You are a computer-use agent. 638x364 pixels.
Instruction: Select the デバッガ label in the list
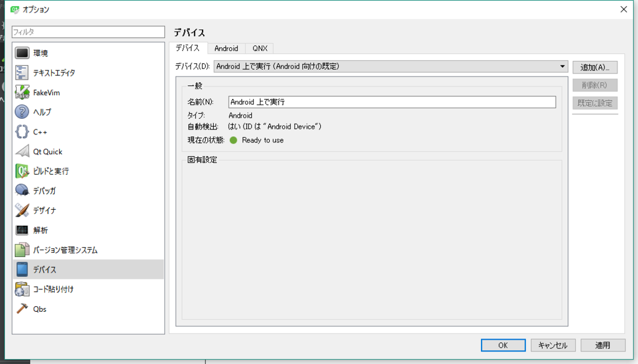(44, 190)
